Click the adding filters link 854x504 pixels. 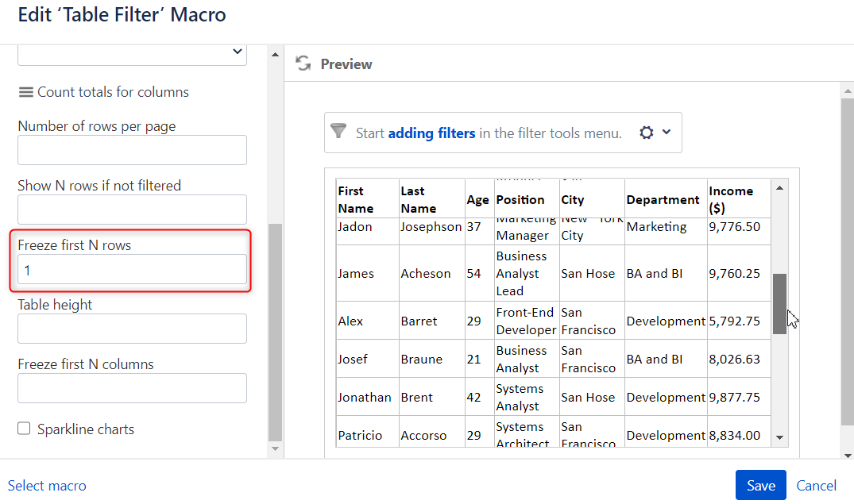431,133
